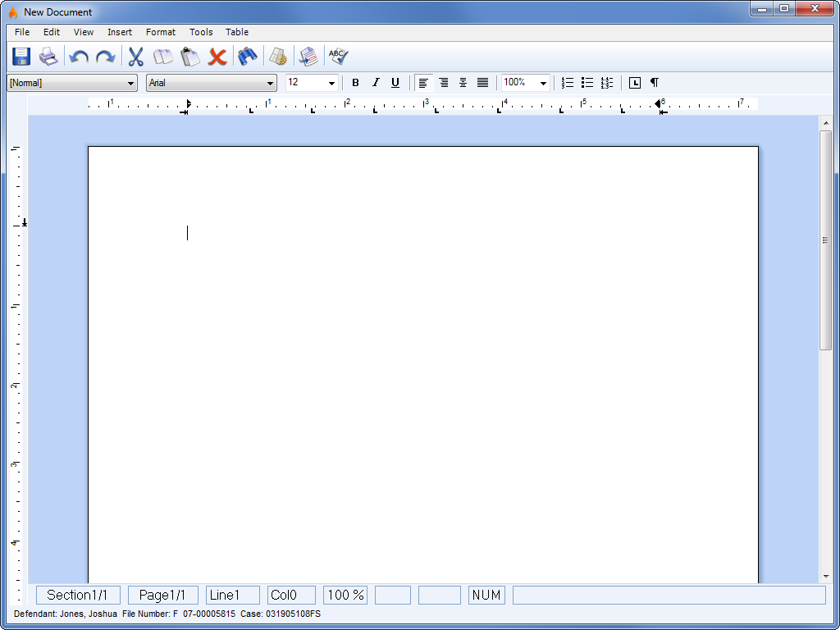Screen dimensions: 840x630
Task: Open the View menu
Action: tap(84, 32)
